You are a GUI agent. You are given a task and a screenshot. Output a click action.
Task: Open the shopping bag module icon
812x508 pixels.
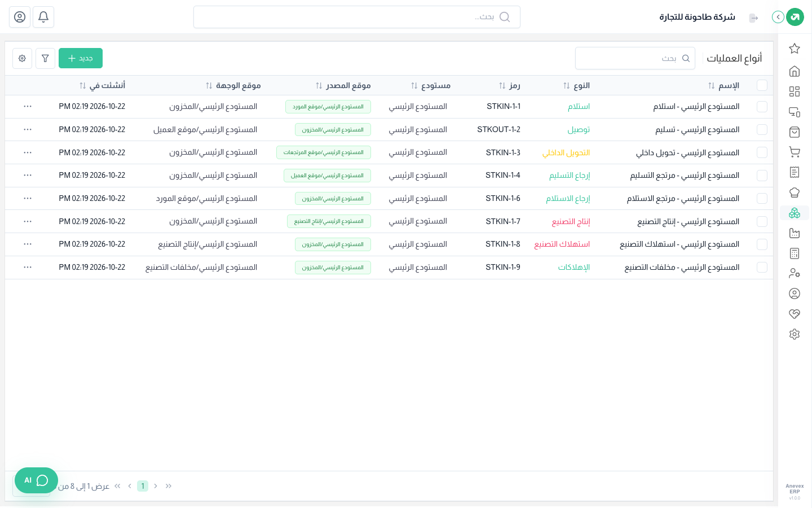(x=795, y=132)
